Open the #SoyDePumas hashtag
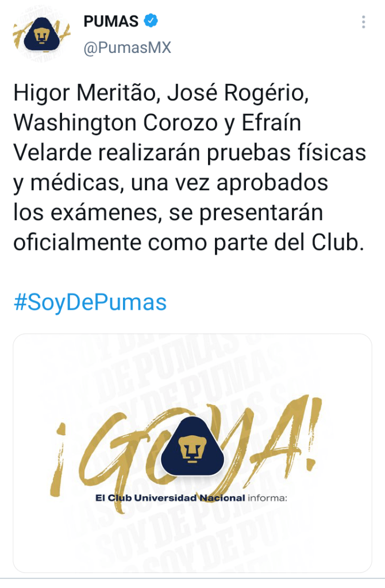 tap(90, 302)
